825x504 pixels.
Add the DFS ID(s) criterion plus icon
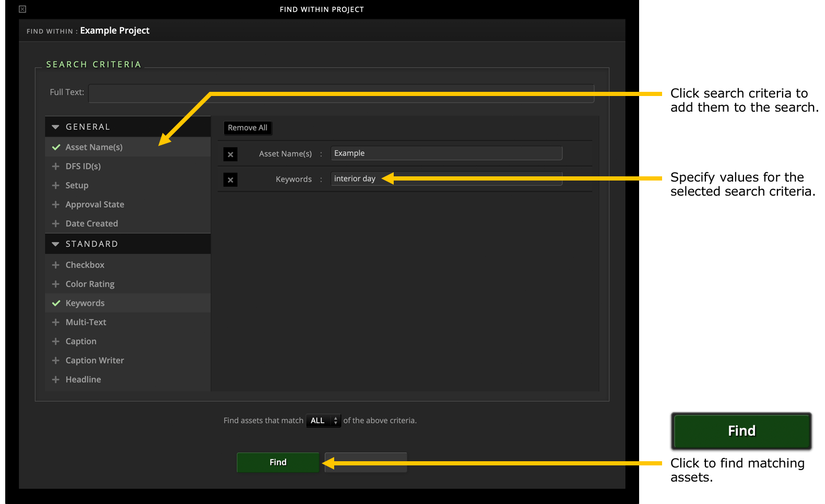(56, 166)
